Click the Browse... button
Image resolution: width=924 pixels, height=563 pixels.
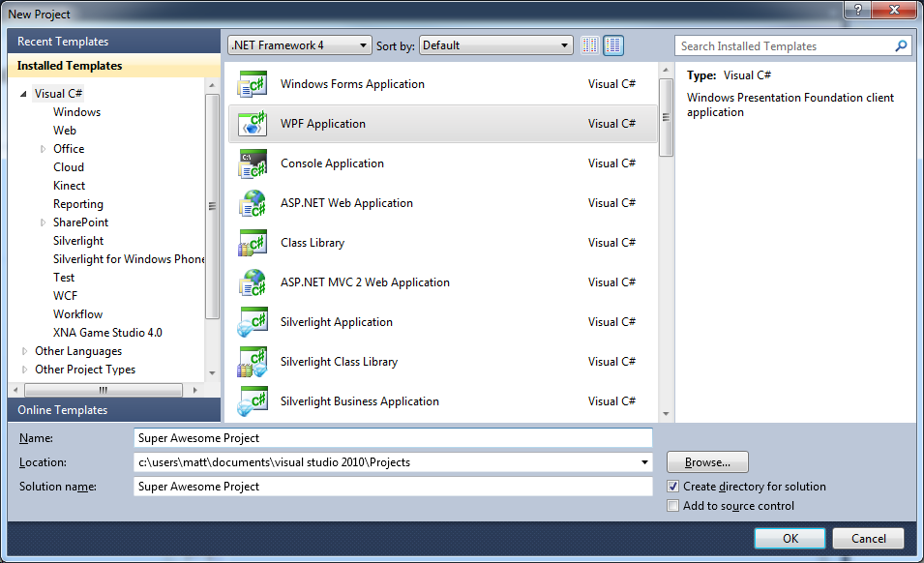point(707,462)
